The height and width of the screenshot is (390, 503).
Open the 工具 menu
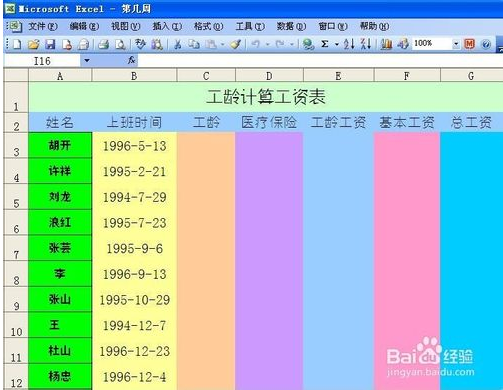(250, 26)
